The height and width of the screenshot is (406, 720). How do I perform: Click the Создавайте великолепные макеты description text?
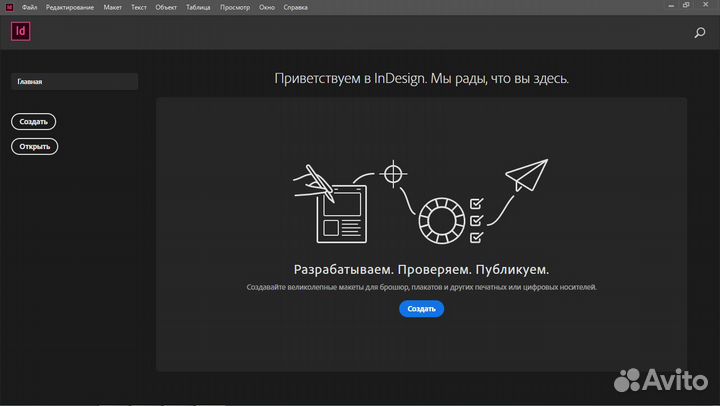pyautogui.click(x=422, y=287)
